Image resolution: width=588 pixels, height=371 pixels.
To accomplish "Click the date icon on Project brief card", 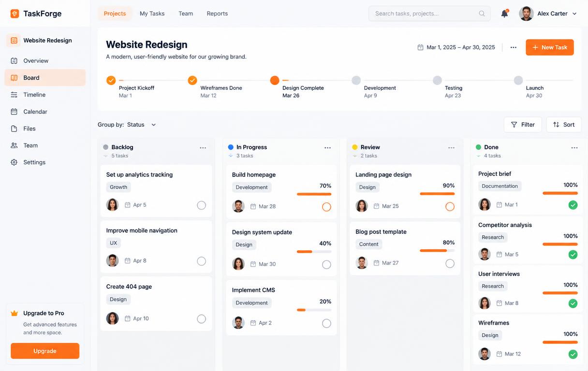I will (499, 205).
